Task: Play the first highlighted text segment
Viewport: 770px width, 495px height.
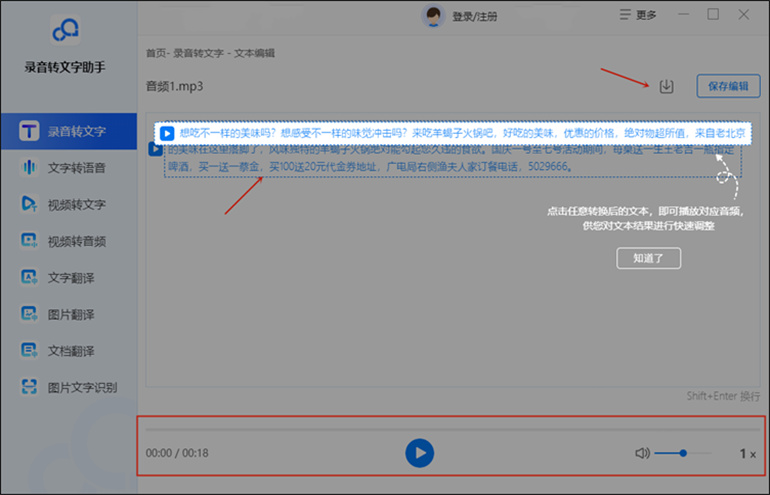Action: click(x=167, y=133)
